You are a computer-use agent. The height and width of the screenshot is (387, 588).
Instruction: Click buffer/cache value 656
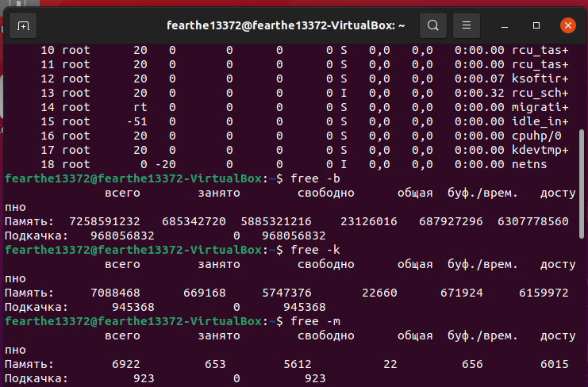[472, 364]
